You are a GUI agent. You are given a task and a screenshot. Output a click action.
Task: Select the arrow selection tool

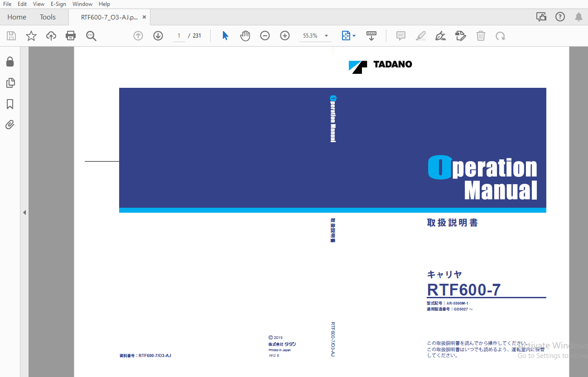225,36
